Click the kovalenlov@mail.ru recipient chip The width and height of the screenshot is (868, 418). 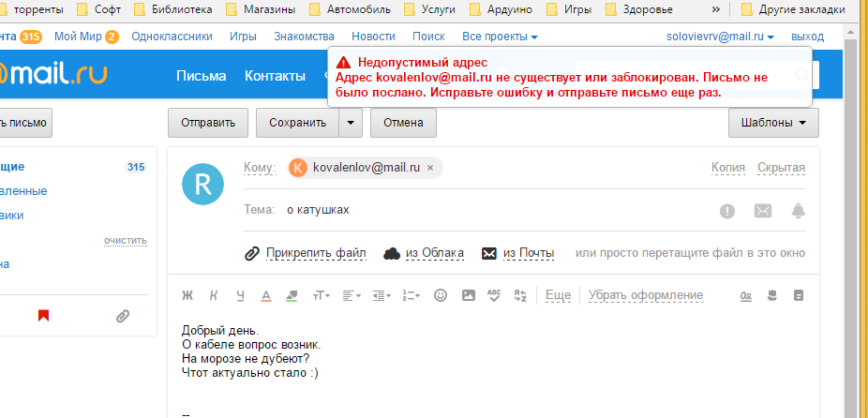pyautogui.click(x=366, y=168)
